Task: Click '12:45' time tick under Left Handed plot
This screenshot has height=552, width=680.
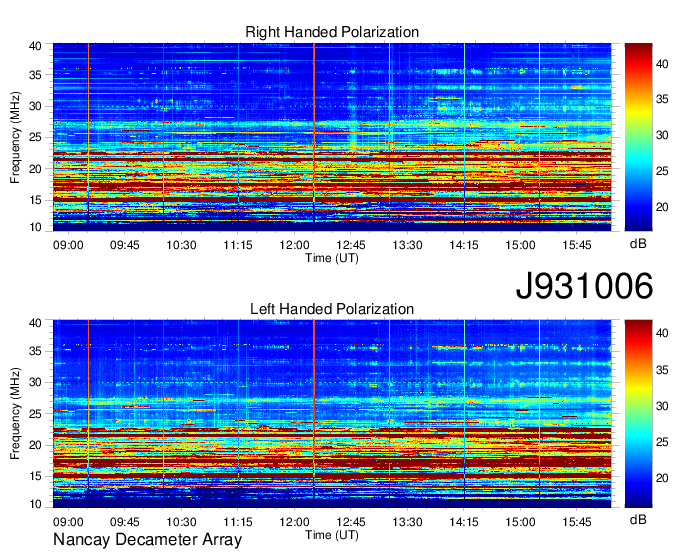Action: point(351,522)
